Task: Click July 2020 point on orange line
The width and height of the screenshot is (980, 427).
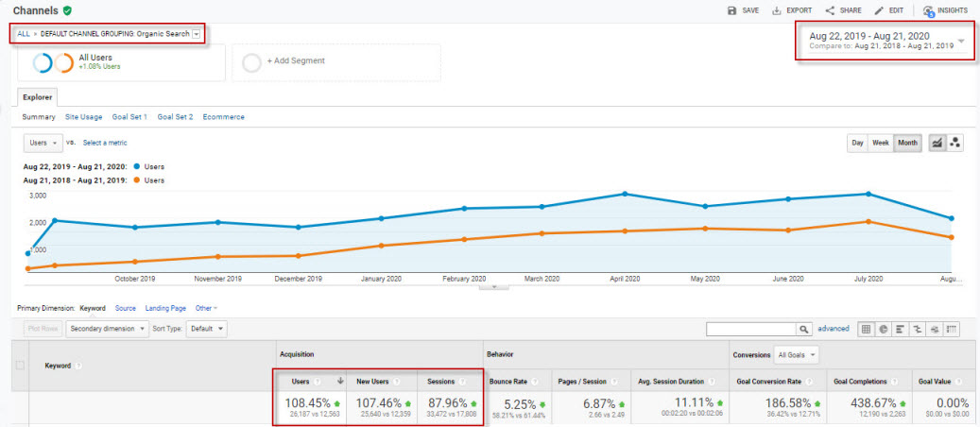Action: tap(868, 221)
